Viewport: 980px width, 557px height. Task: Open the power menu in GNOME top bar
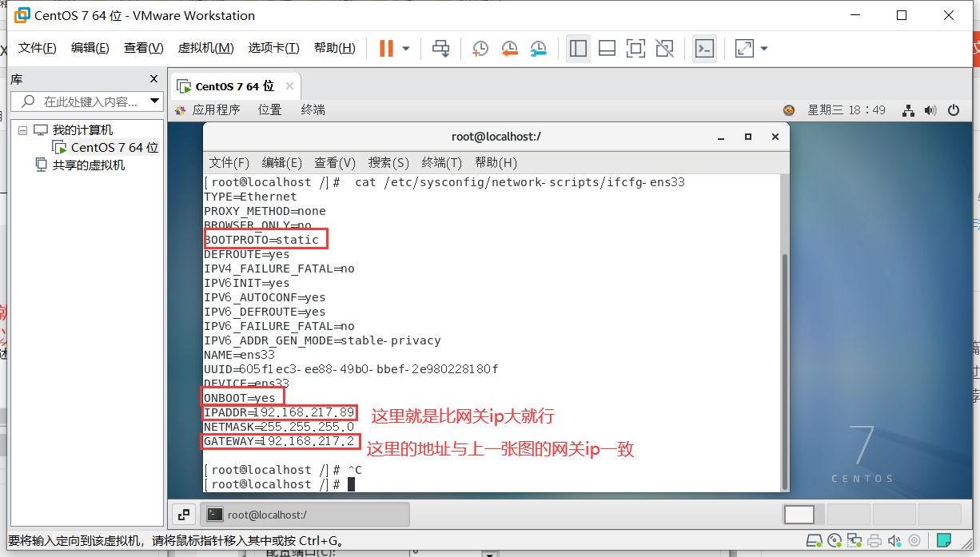953,110
